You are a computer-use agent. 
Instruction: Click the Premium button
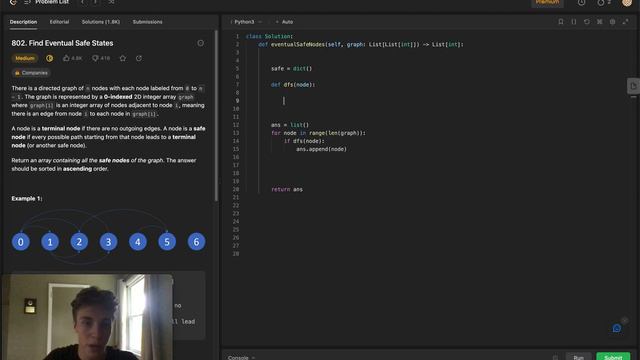[x=547, y=2]
